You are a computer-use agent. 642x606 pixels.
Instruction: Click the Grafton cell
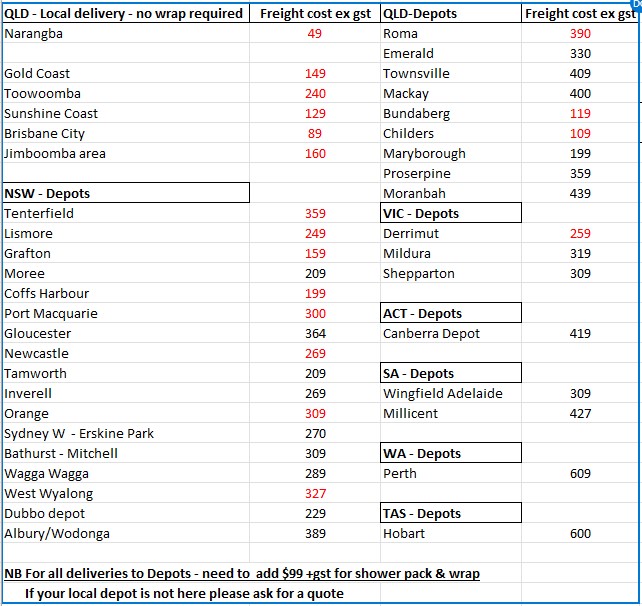[126, 253]
